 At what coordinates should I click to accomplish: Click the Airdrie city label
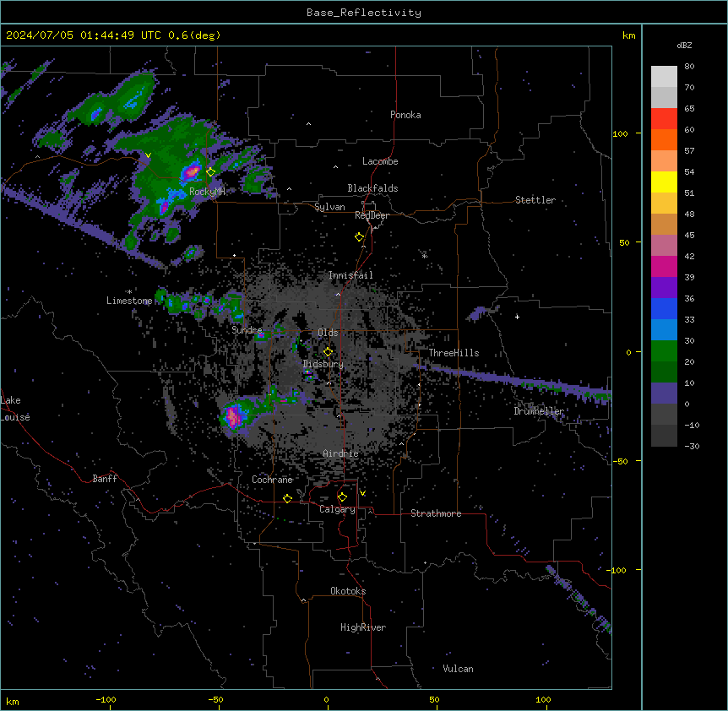click(340, 453)
